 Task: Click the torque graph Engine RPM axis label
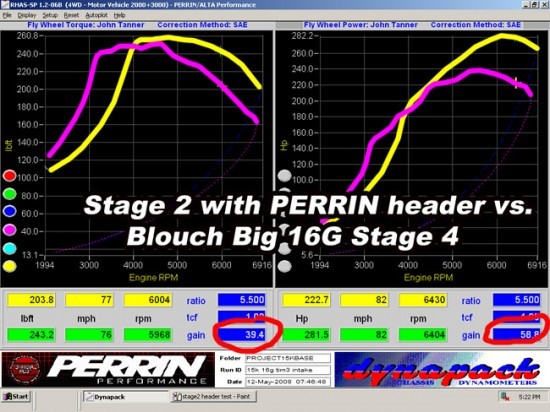[x=154, y=278]
